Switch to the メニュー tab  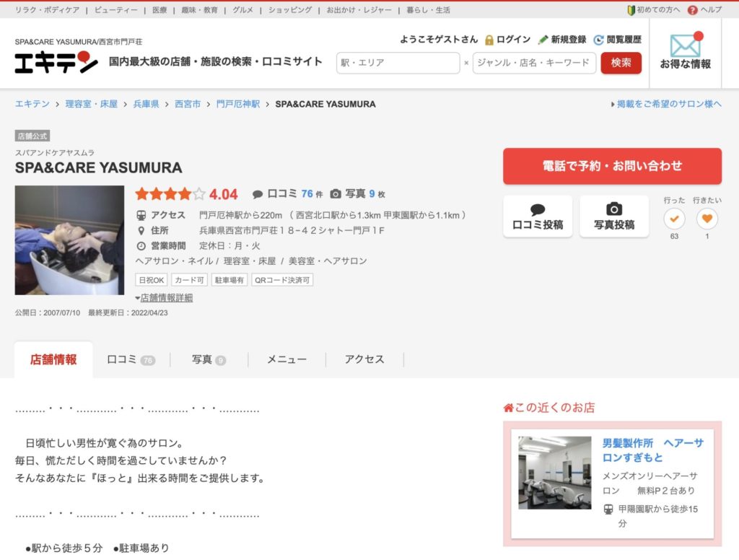point(288,359)
